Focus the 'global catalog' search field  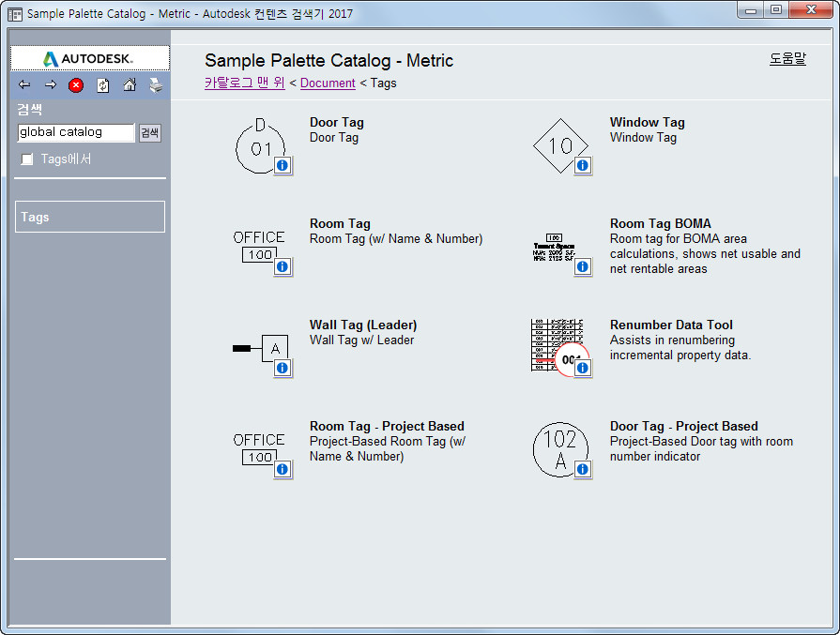tap(75, 132)
